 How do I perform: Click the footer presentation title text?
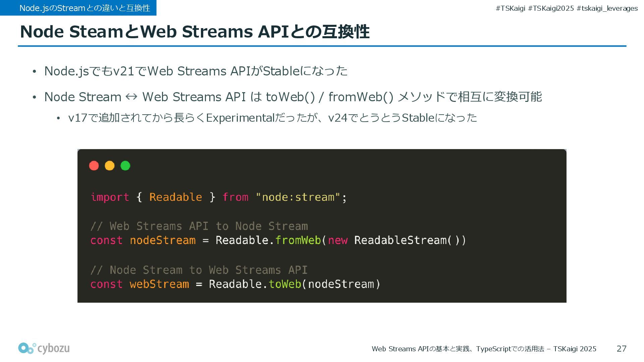point(484,349)
